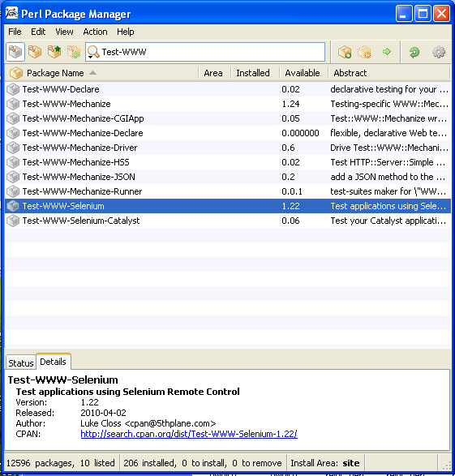The height and width of the screenshot is (476, 455).
Task: Open preferences gear icon
Action: [x=439, y=52]
